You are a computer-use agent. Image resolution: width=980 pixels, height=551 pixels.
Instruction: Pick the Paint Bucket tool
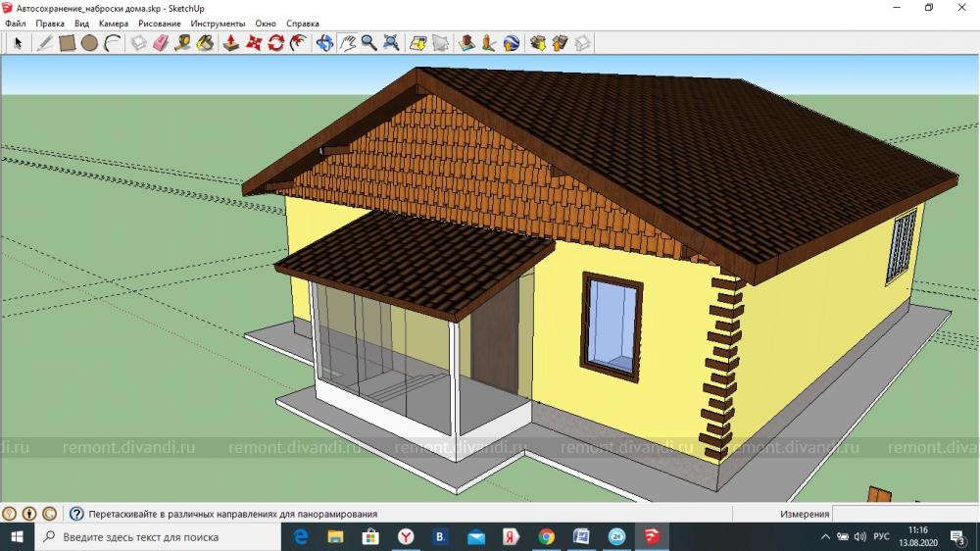coord(205,43)
